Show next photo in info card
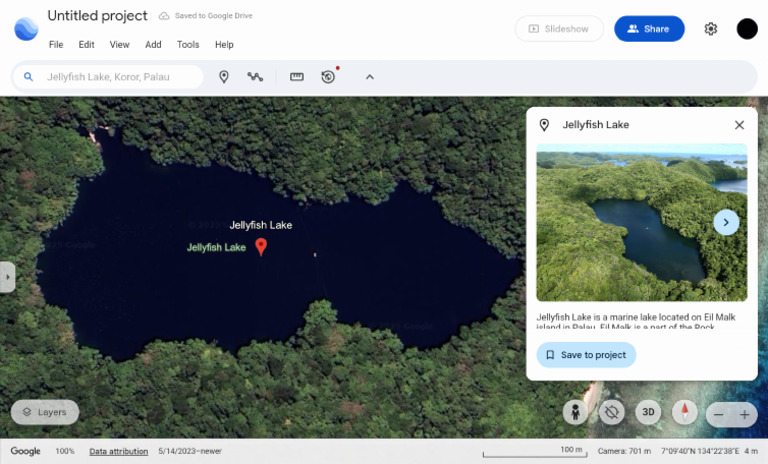The image size is (768, 464). pyautogui.click(x=726, y=222)
